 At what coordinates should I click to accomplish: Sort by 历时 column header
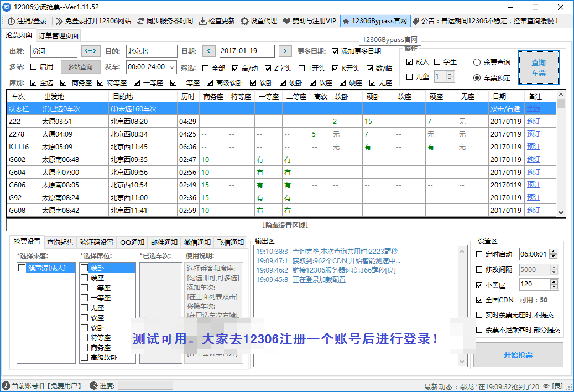(188, 96)
